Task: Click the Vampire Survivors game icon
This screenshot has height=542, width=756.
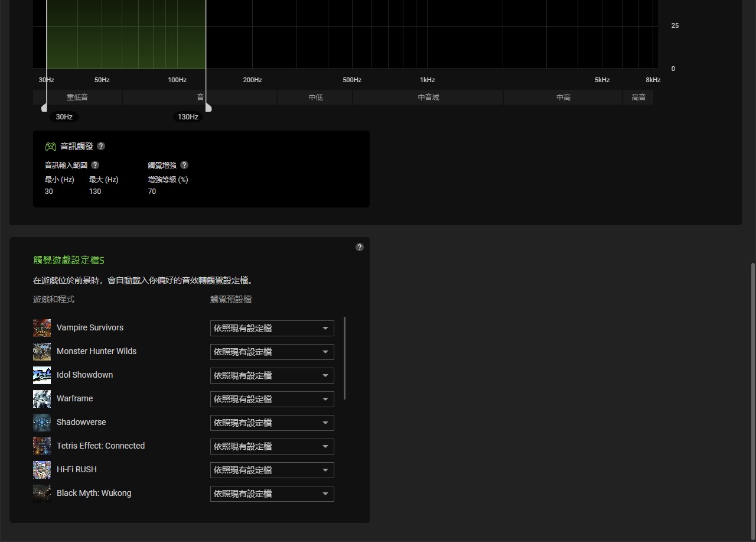Action: [x=42, y=328]
